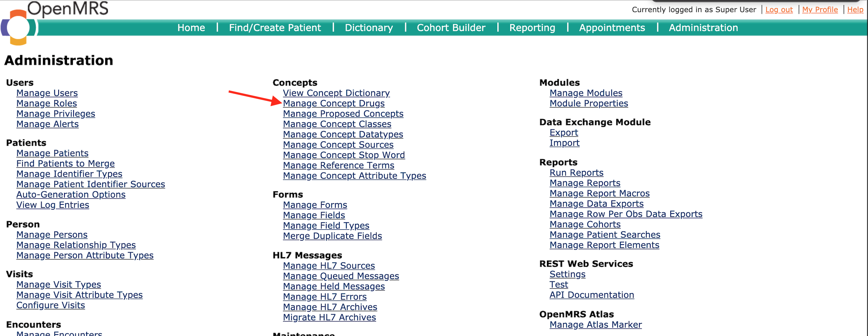Open Manage Roles link
Screen dimensions: 868x336
[47, 103]
